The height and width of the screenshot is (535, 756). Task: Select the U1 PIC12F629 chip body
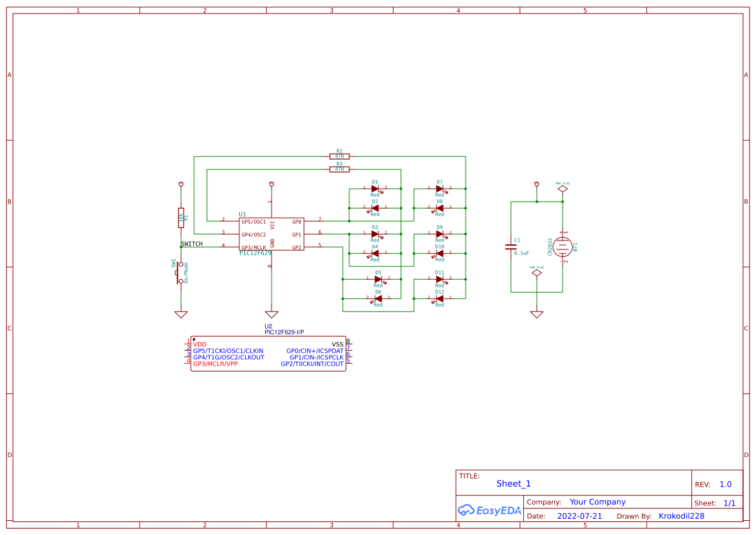coord(272,234)
